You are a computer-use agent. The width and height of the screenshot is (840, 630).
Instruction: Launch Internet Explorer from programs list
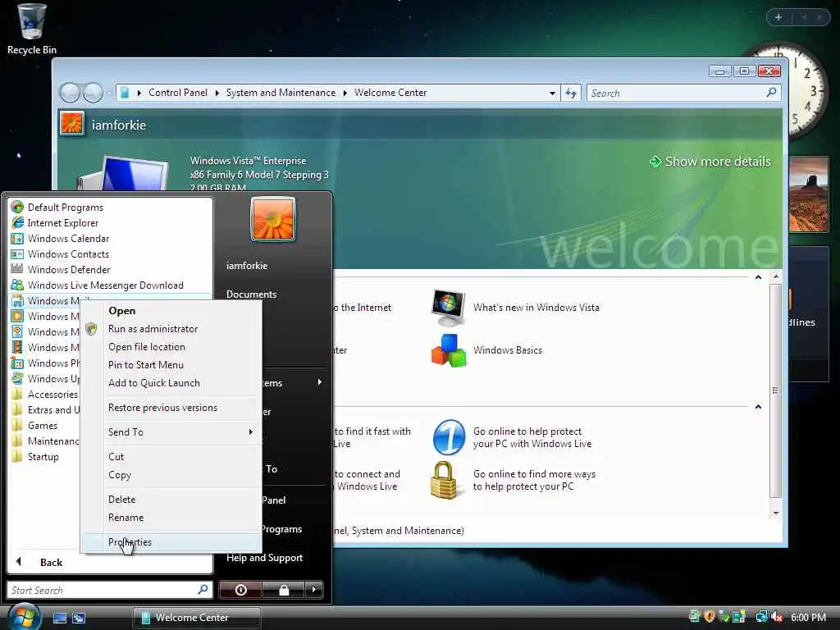(62, 222)
